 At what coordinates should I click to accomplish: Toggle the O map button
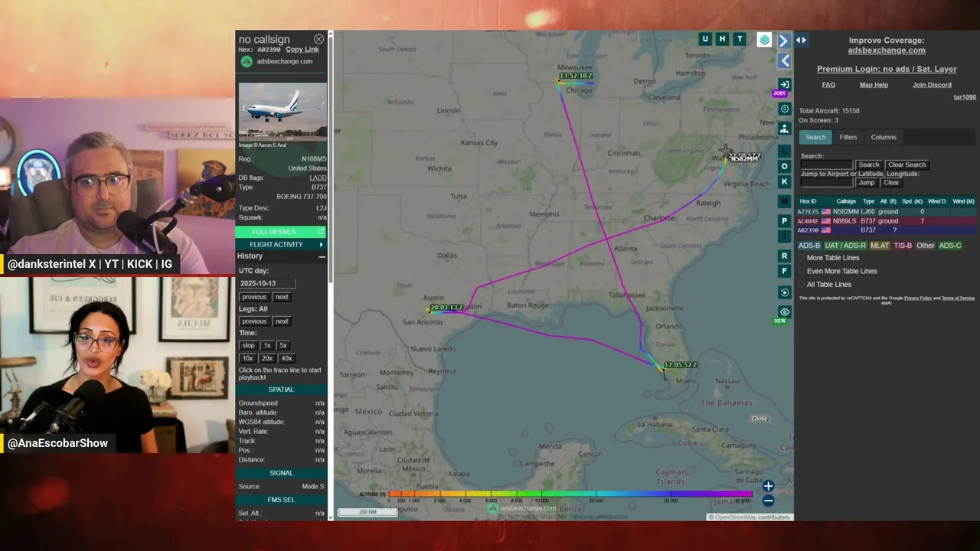[784, 166]
